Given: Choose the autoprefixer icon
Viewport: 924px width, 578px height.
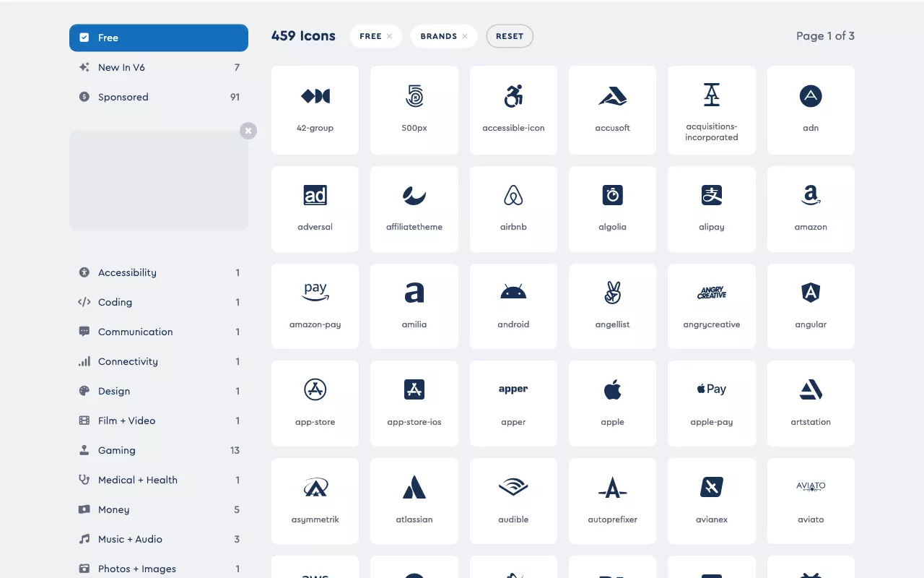Looking at the screenshot, I should [612, 501].
